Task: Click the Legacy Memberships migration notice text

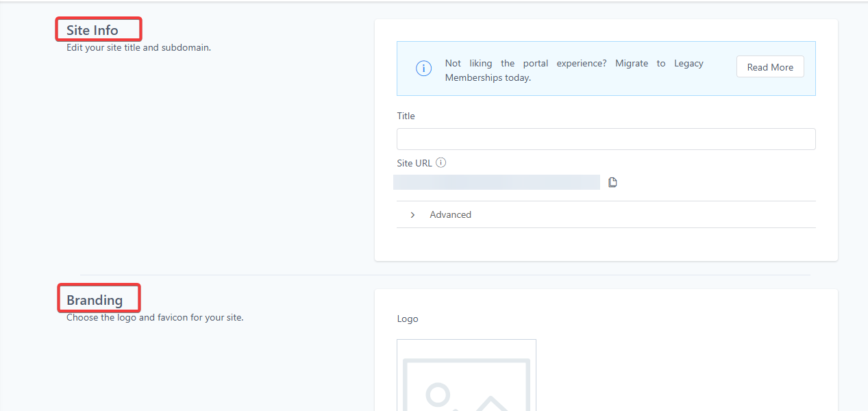Action: [x=574, y=70]
